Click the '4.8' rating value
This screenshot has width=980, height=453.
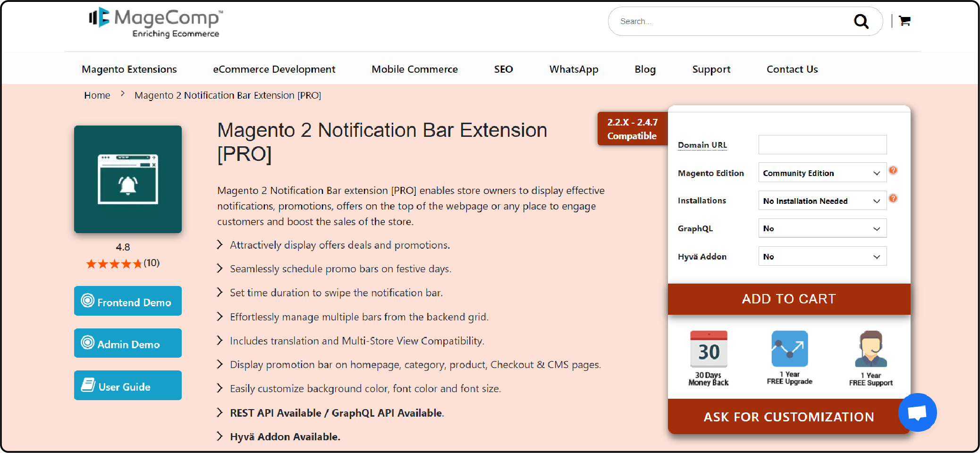[x=123, y=247]
